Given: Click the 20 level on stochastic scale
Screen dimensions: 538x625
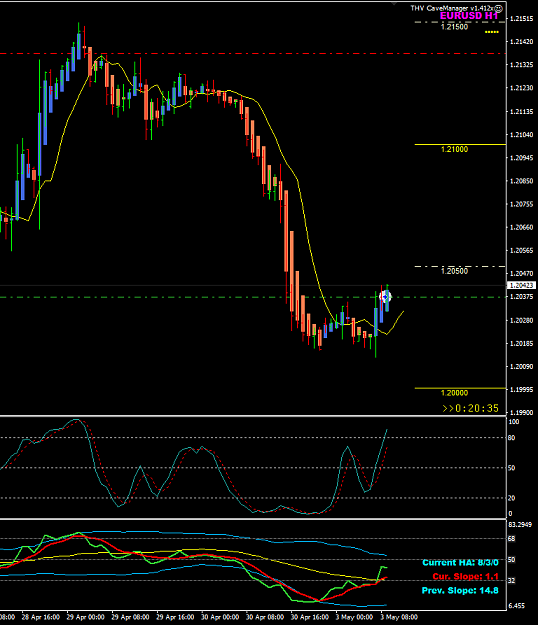Looking at the screenshot, I should pos(512,498).
